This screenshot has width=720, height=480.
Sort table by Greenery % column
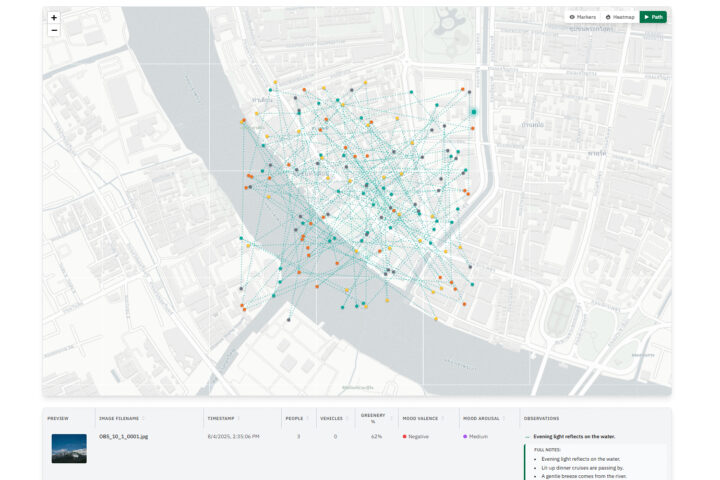click(x=373, y=418)
